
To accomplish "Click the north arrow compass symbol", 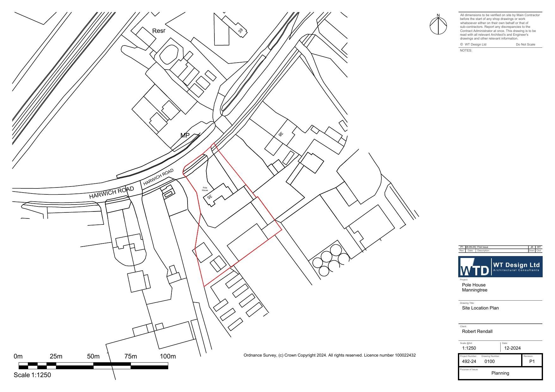I will point(438,26).
